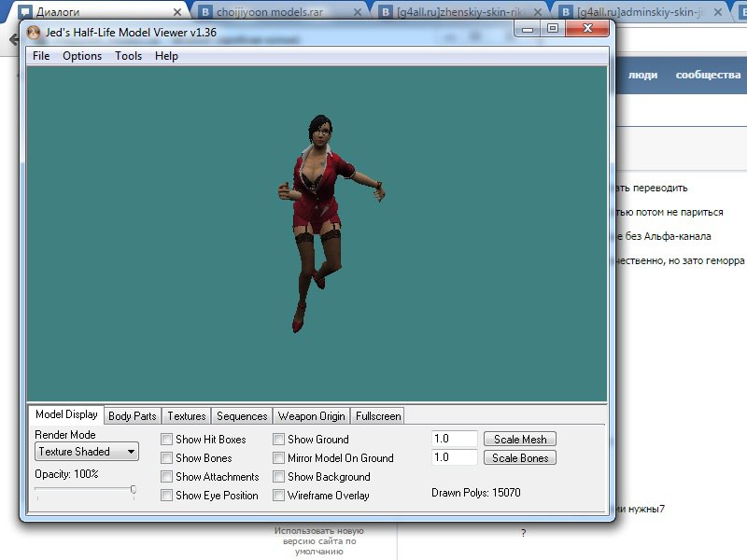Enable Show Bones checkbox
This screenshot has height=560, width=747.
click(x=166, y=458)
